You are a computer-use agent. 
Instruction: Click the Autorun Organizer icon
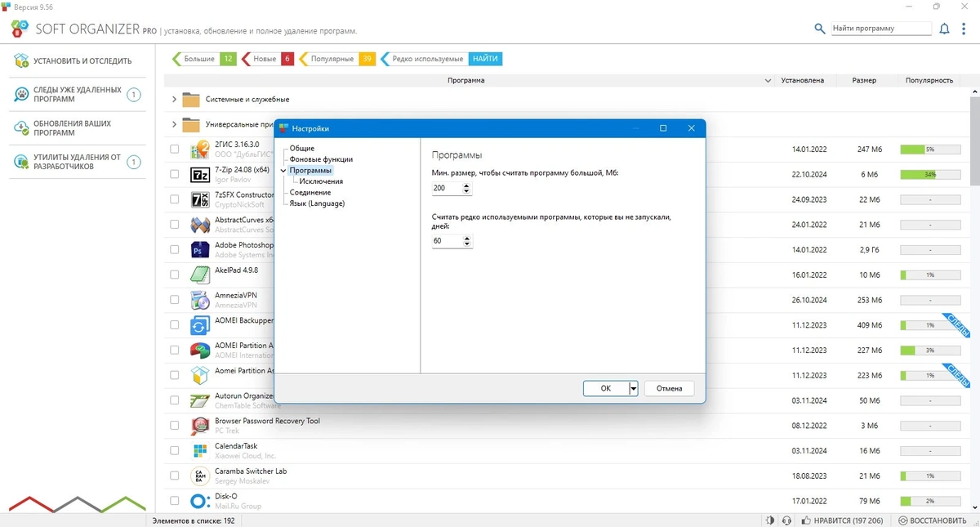(x=200, y=400)
